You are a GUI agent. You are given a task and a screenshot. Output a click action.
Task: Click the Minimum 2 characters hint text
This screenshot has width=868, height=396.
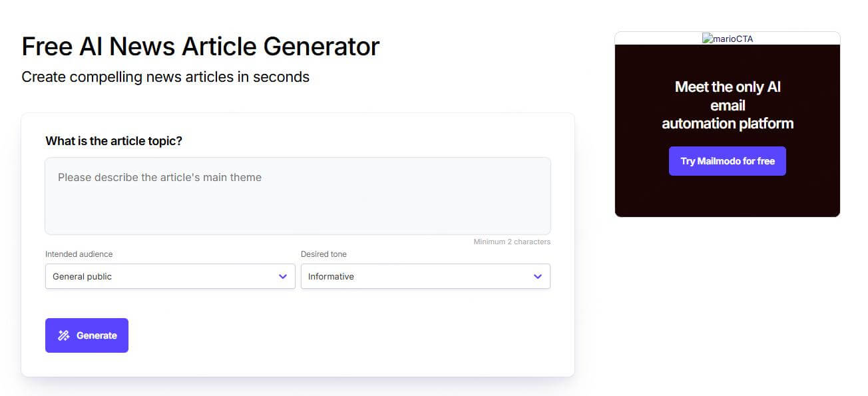point(512,242)
